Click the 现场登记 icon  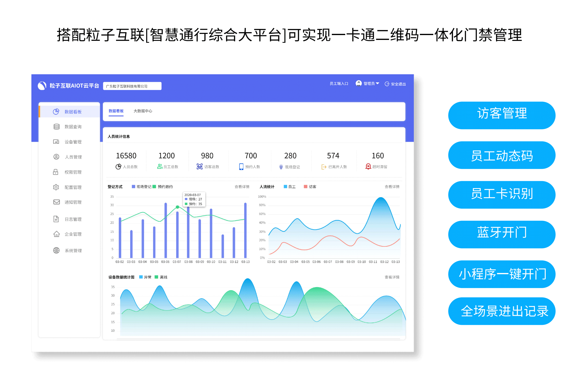pyautogui.click(x=281, y=167)
